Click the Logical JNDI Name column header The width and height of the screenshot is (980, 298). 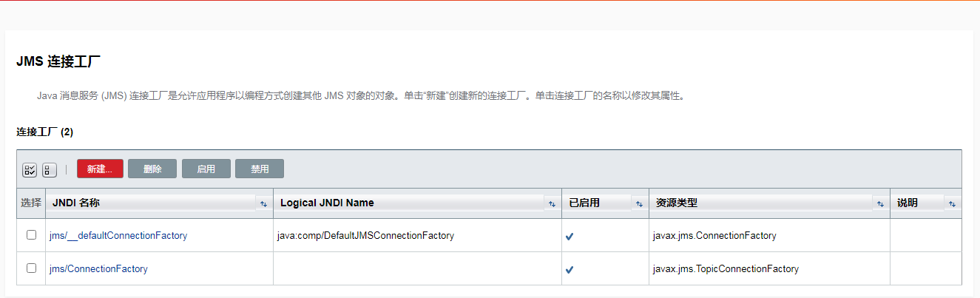[327, 203]
